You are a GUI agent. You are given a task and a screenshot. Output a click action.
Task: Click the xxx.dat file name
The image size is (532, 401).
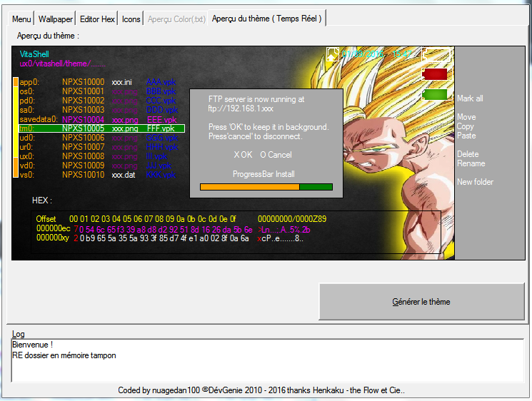(x=124, y=175)
